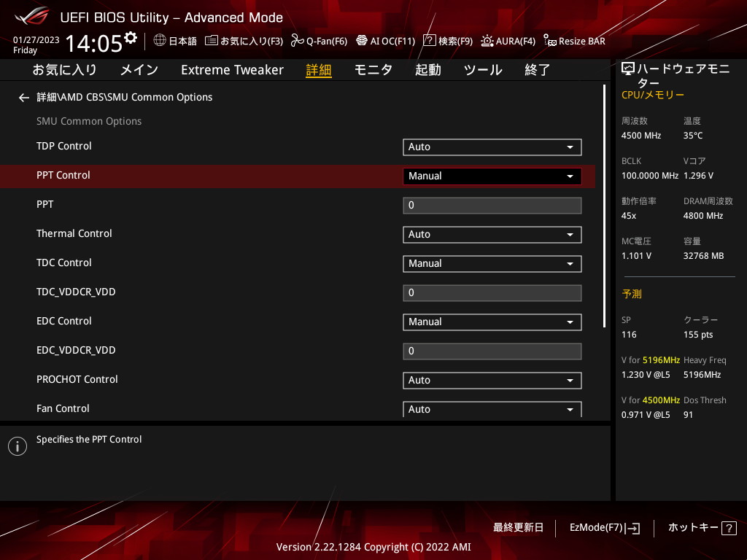Open the Thermal Control dropdown
This screenshot has width=747, height=560.
coord(492,235)
